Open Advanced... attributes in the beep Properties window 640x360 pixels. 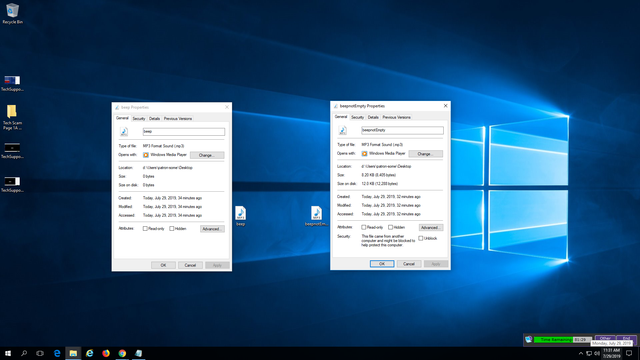click(212, 229)
